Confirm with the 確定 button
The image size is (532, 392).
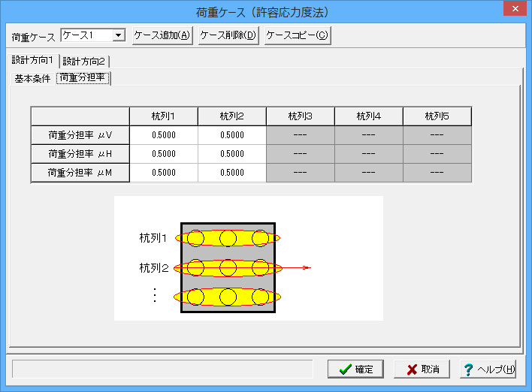coord(355,369)
